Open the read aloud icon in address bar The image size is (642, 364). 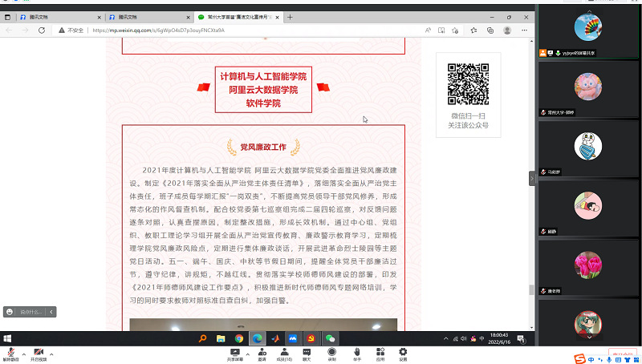(428, 30)
